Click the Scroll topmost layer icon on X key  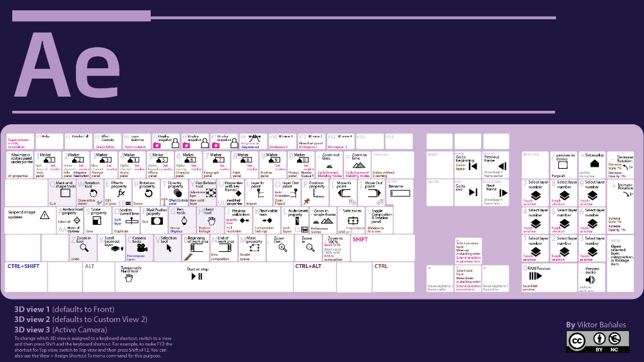117,249
